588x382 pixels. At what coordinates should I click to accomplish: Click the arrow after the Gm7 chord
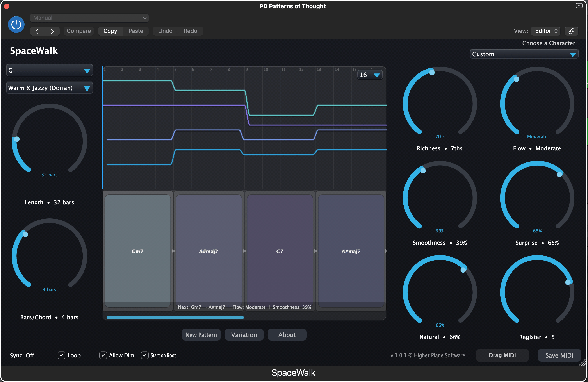[174, 251]
